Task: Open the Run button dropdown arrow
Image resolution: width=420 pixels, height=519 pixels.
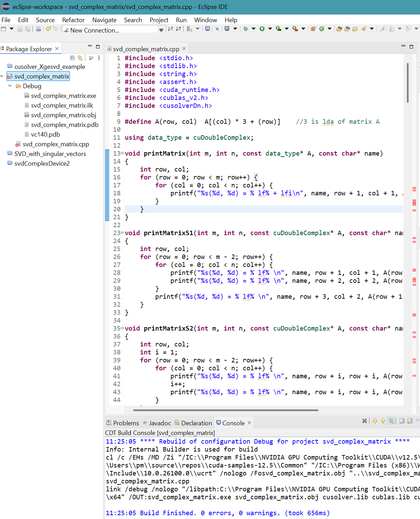Action: (x=270, y=29)
